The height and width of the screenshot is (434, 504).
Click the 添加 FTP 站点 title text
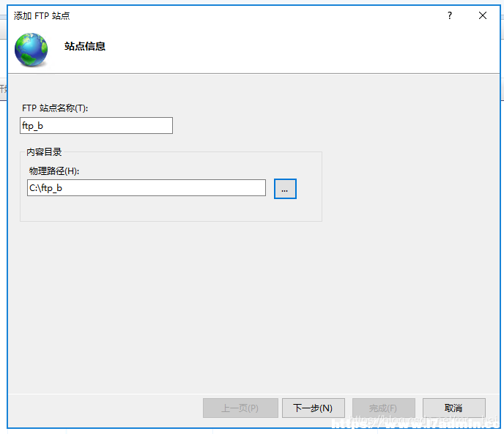42,16
